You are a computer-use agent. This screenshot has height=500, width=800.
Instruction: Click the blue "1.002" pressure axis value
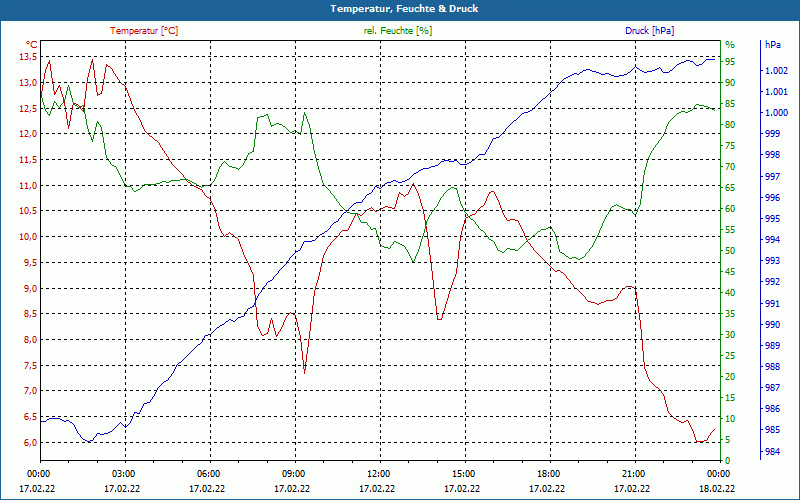(776, 70)
